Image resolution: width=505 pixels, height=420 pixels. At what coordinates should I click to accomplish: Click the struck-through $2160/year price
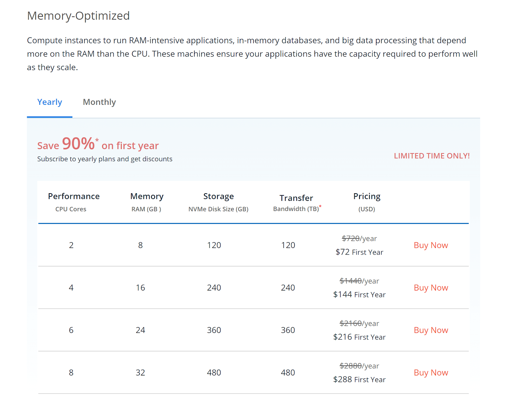coord(359,323)
